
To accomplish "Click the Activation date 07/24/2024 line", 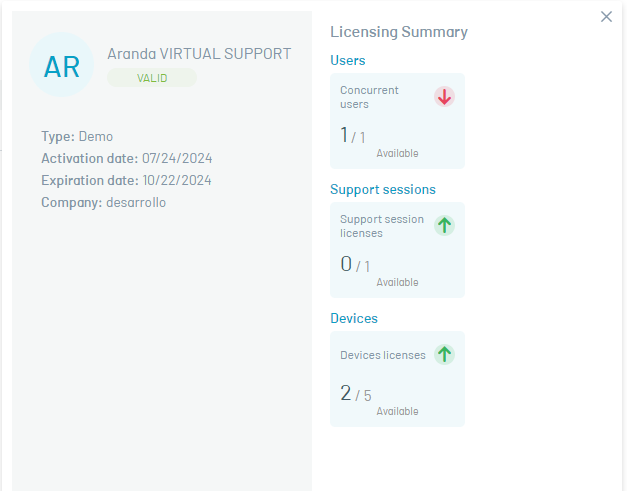I will [127, 158].
